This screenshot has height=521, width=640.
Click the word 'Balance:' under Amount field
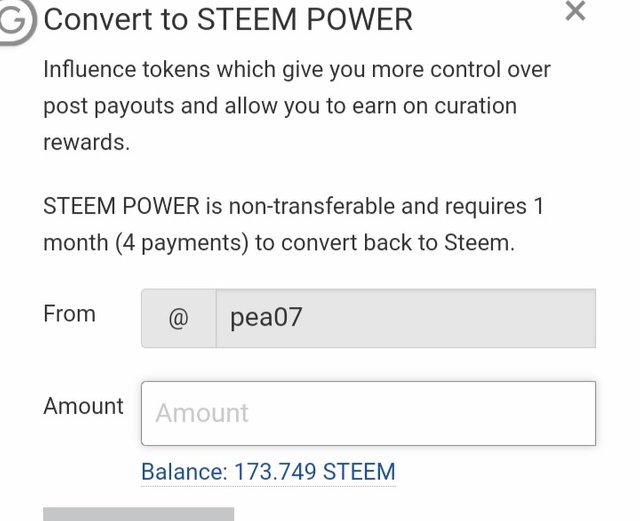(x=184, y=472)
